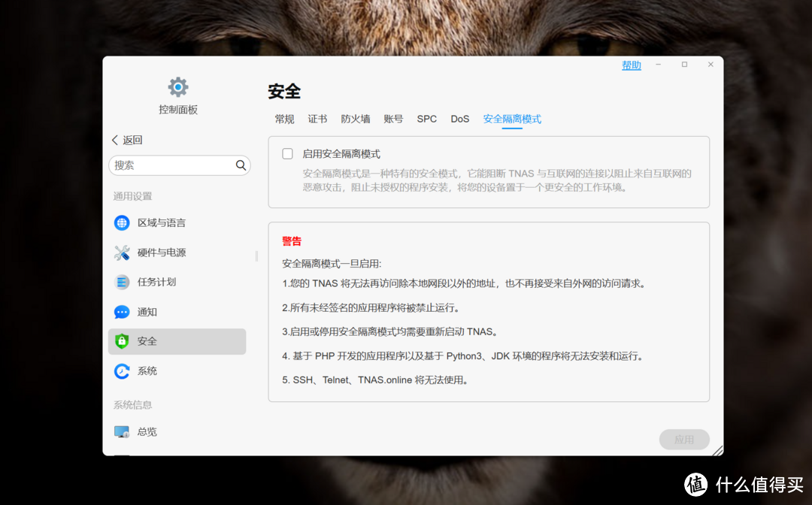Open 任务计划 via its sidebar icon
This screenshot has height=505, width=812.
(122, 282)
